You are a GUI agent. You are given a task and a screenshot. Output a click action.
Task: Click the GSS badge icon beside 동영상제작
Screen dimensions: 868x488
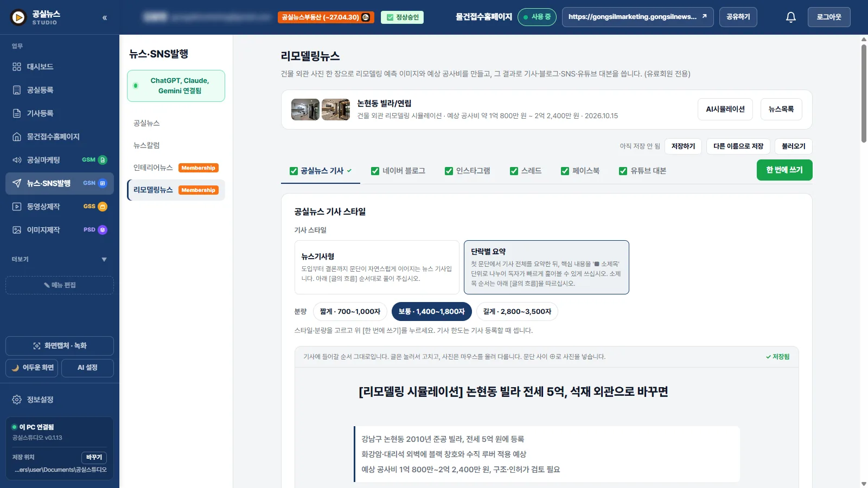pos(103,207)
